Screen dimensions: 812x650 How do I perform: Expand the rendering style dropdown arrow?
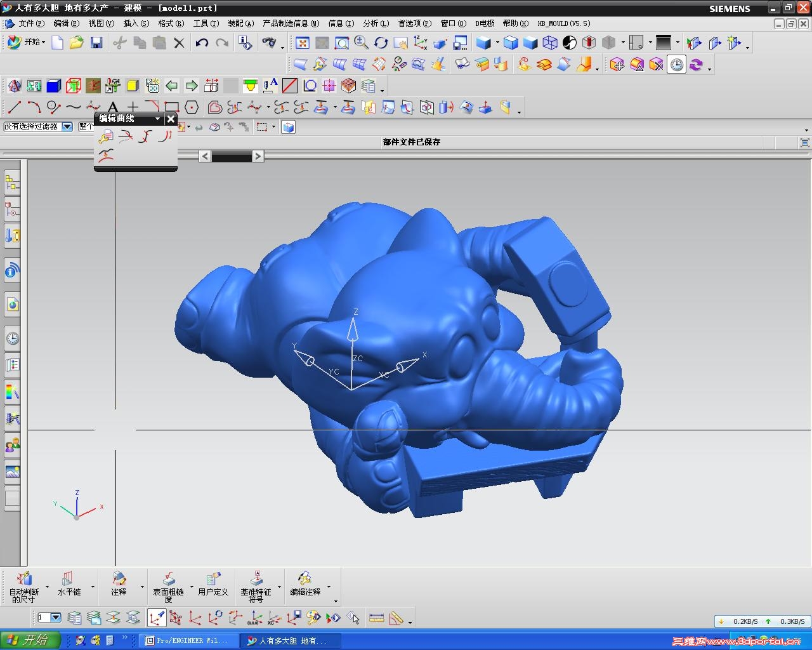(497, 43)
